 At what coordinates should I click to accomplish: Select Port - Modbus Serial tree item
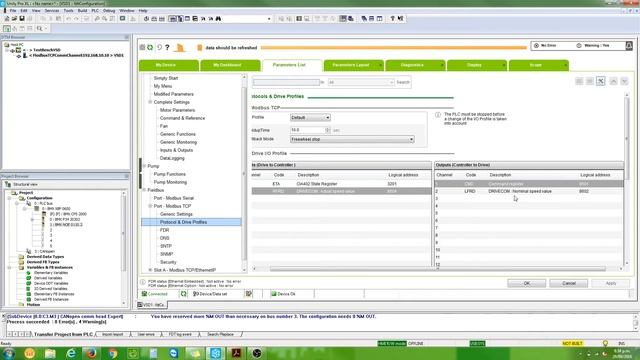coord(173,198)
